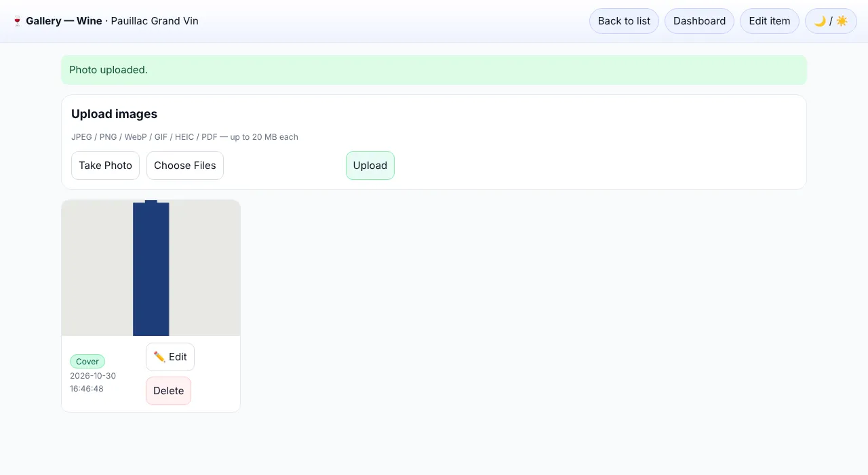Click the Pauillac Grand Vin item name
This screenshot has height=475, width=868.
[155, 21]
